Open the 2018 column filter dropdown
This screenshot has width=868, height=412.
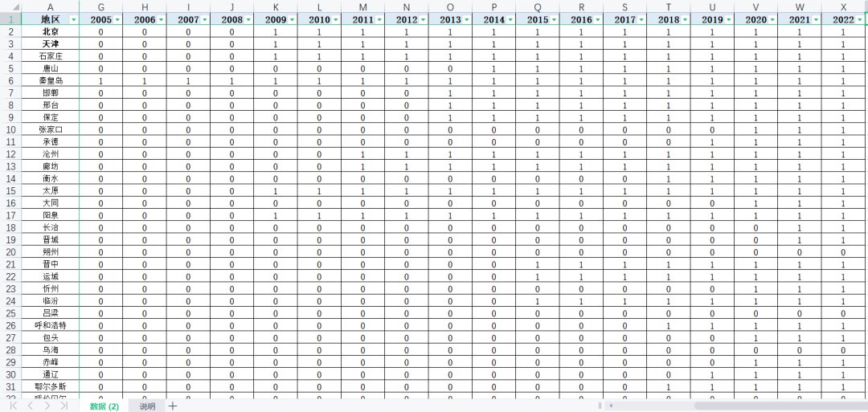tap(686, 20)
